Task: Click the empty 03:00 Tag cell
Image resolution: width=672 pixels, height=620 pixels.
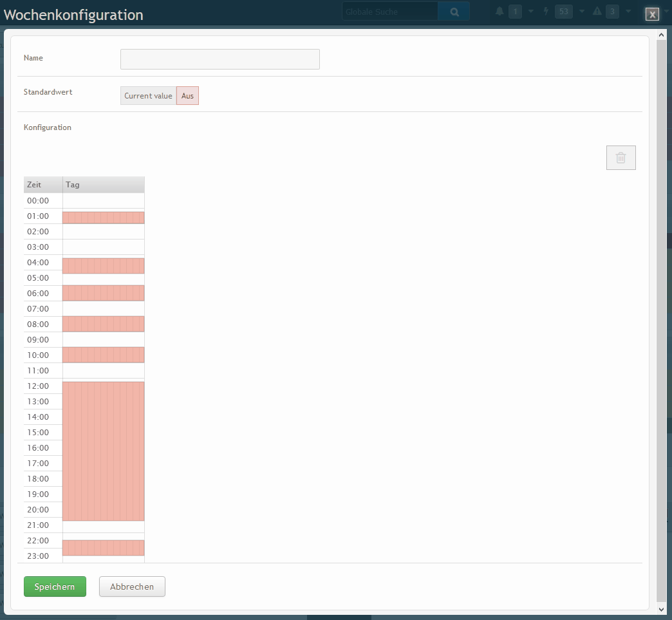Action: coord(103,247)
